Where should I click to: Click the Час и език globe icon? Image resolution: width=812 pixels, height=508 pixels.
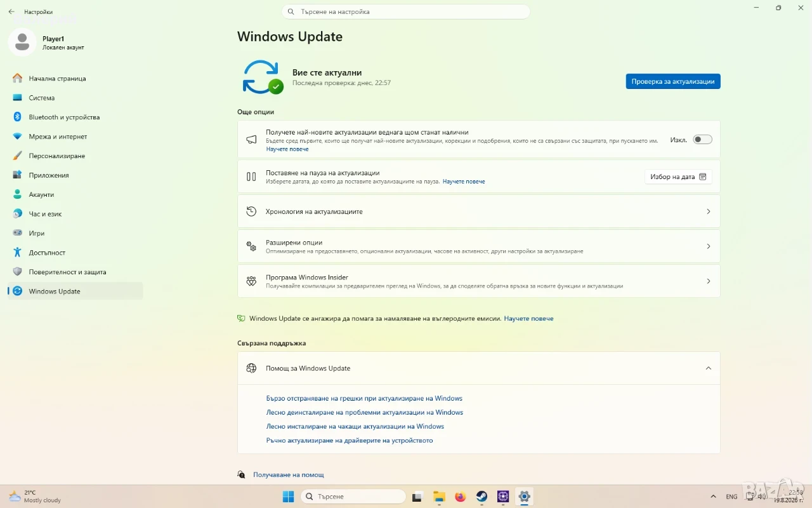[x=17, y=214]
